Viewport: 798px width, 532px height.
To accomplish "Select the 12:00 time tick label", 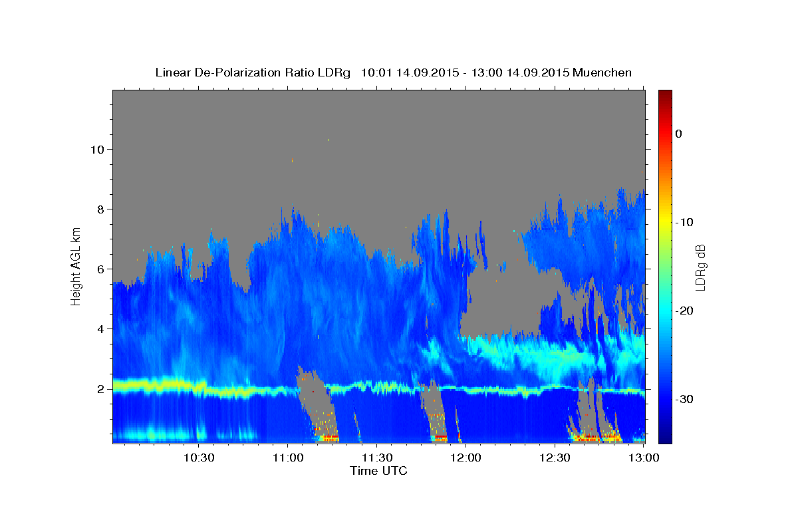I will point(465,458).
